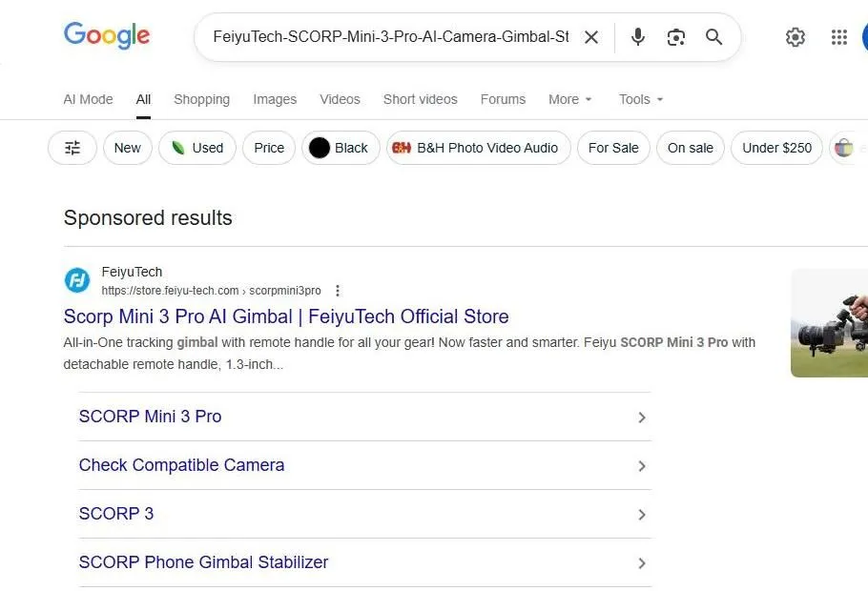Open the Price filter chip
This screenshot has width=868, height=591.
point(269,148)
